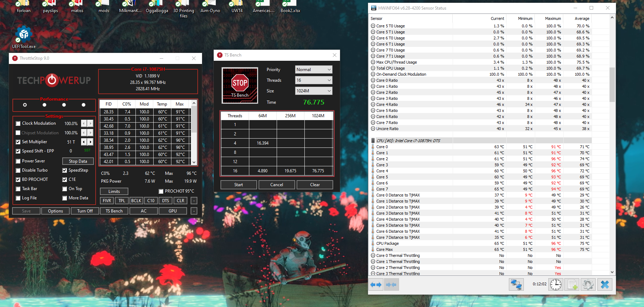Click the Stop Data button

pos(78,161)
